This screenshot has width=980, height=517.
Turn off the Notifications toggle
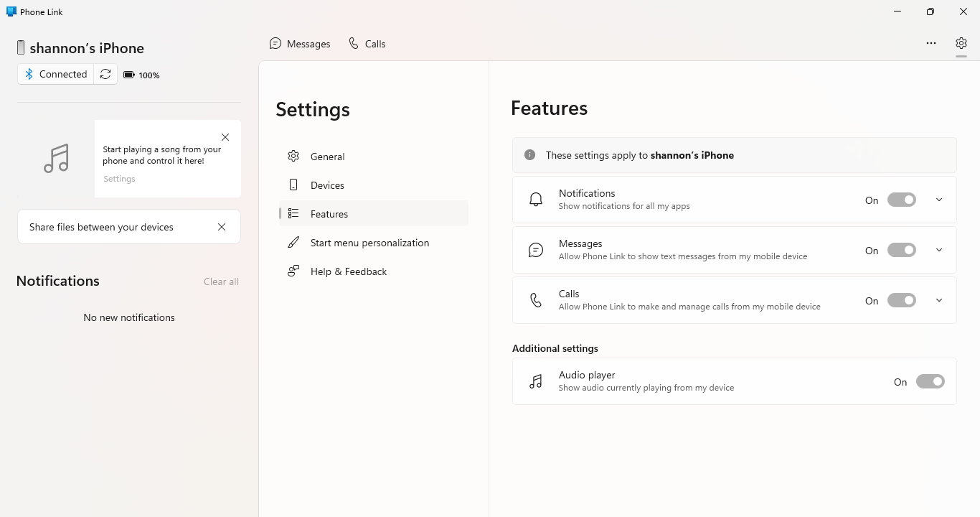(x=902, y=200)
